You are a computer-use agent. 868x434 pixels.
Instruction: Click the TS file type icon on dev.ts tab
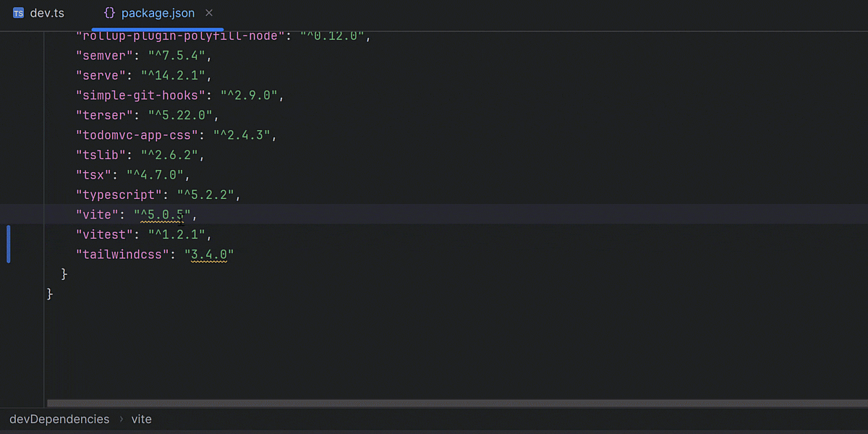20,12
